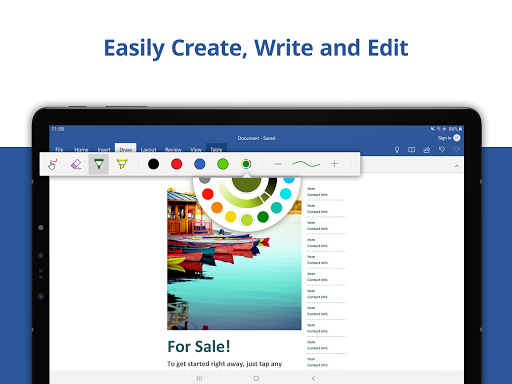
Task: Increase pen thickness with plus button
Action: click(334, 164)
